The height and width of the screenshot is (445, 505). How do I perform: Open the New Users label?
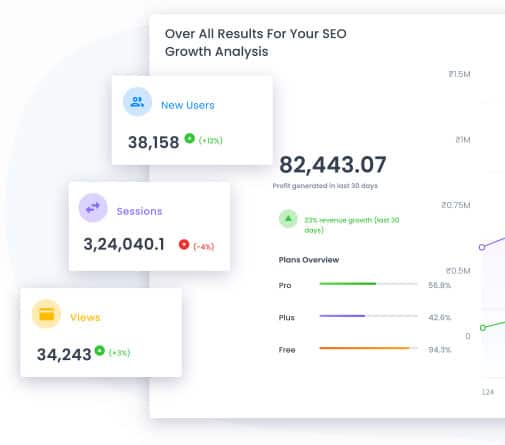(188, 105)
